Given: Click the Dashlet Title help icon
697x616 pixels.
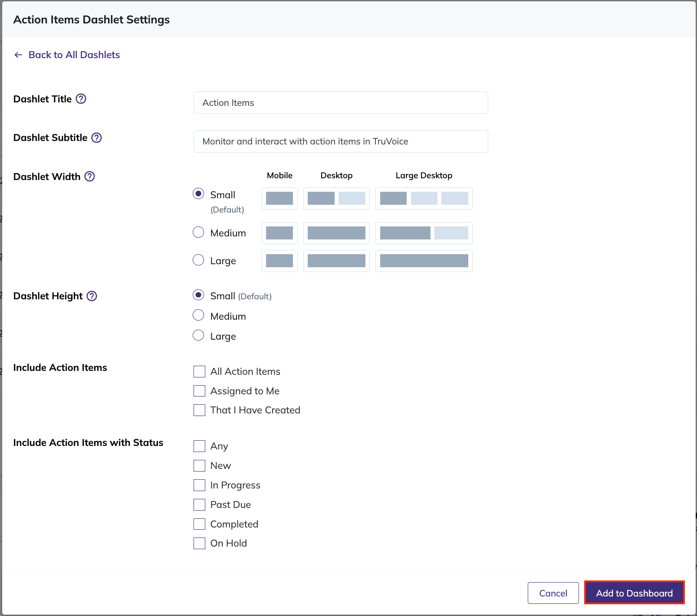Looking at the screenshot, I should pos(81,99).
